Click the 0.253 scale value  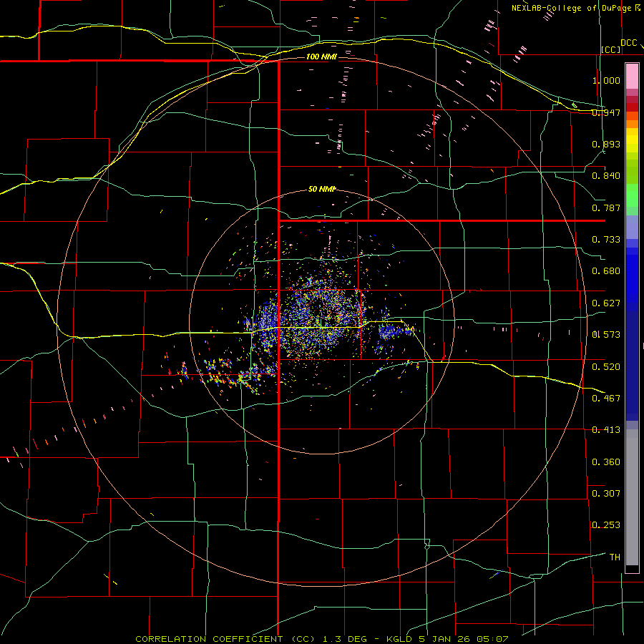[606, 525]
